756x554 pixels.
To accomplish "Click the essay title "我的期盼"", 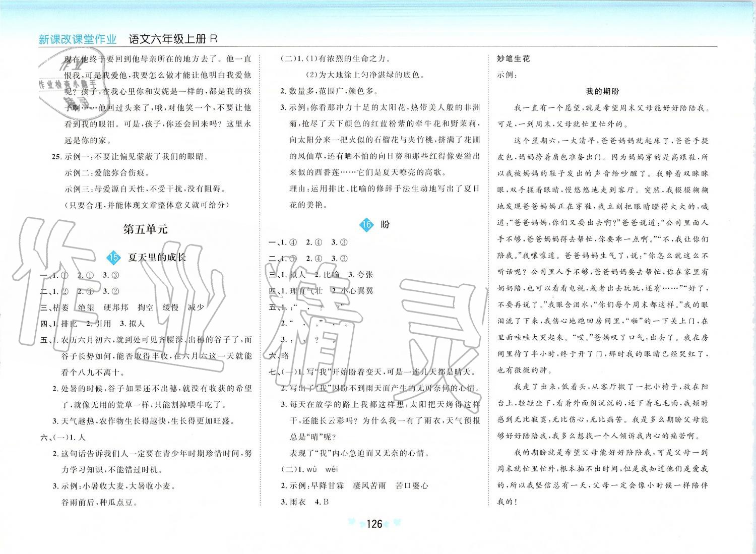I will point(602,91).
